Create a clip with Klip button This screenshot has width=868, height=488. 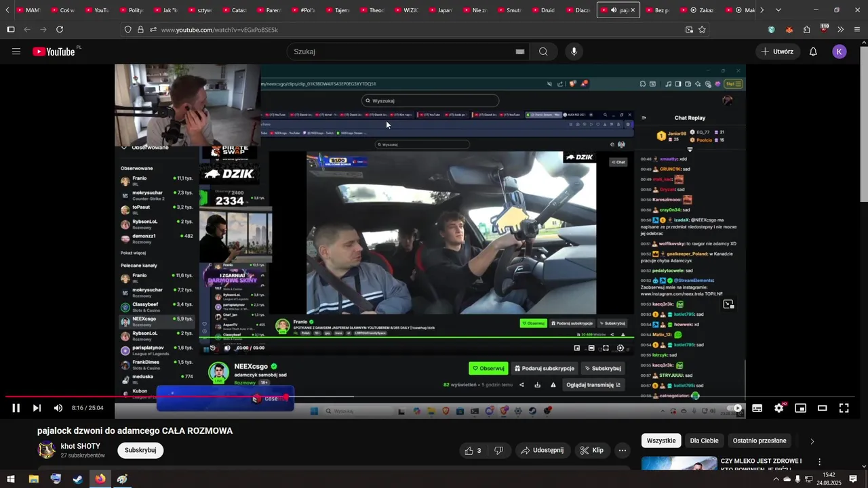pos(592,451)
